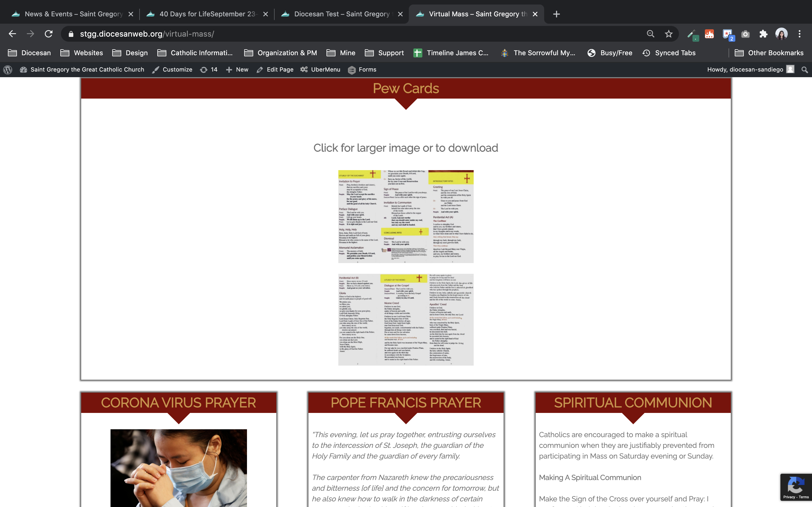Bookmark this page with star icon

pyautogui.click(x=669, y=34)
